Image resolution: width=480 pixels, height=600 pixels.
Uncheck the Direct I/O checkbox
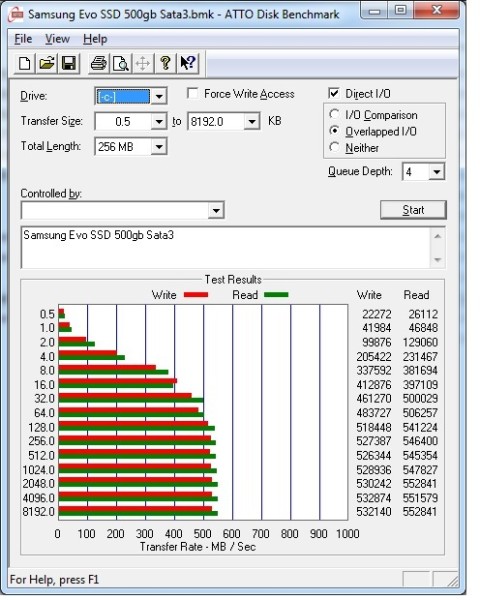(334, 93)
